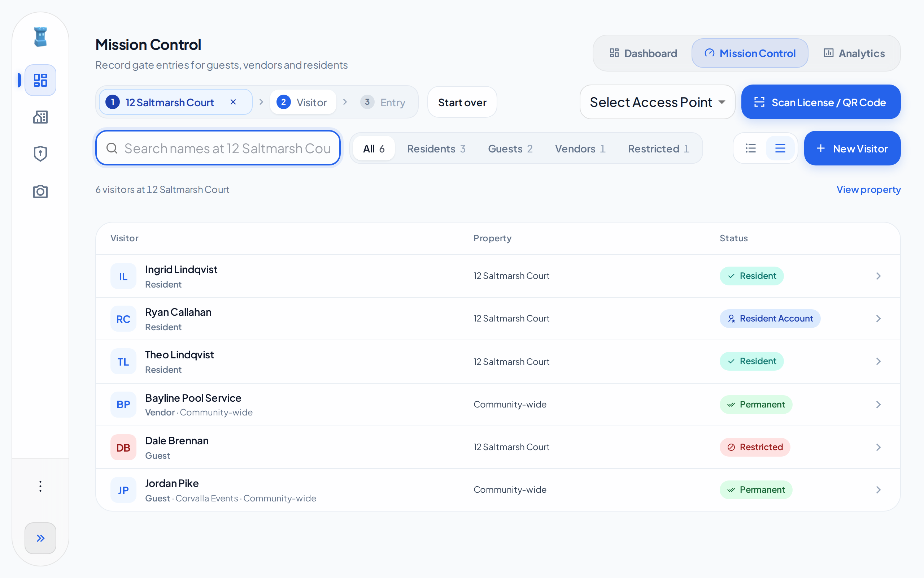Select the All 6 filter
This screenshot has width=924, height=578.
pyautogui.click(x=374, y=148)
